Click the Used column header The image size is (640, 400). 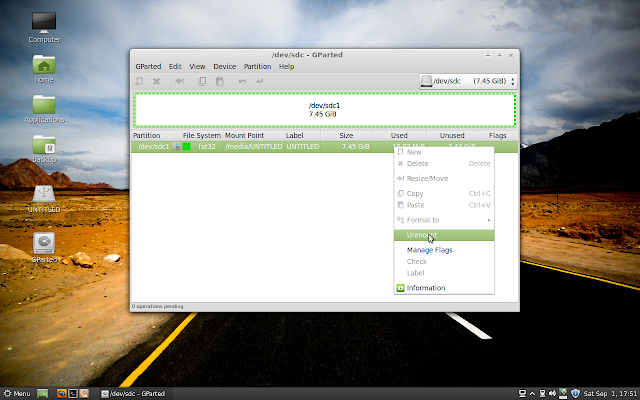(399, 136)
